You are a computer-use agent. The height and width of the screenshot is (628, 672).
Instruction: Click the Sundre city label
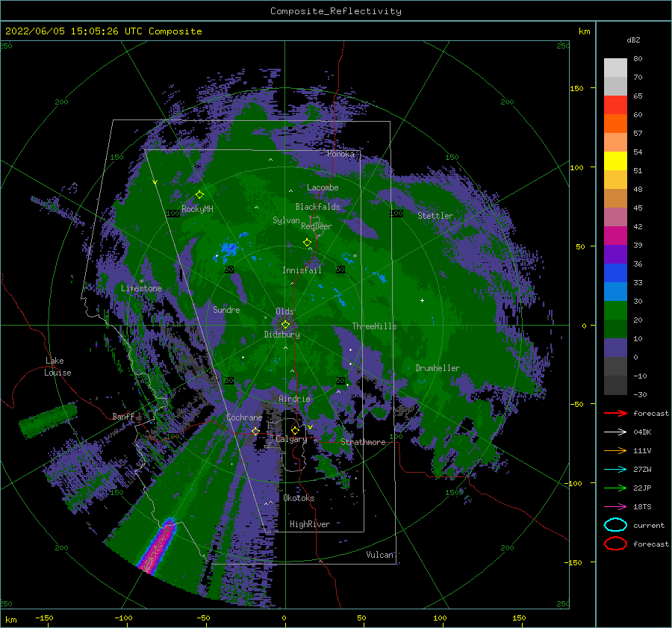click(x=227, y=309)
